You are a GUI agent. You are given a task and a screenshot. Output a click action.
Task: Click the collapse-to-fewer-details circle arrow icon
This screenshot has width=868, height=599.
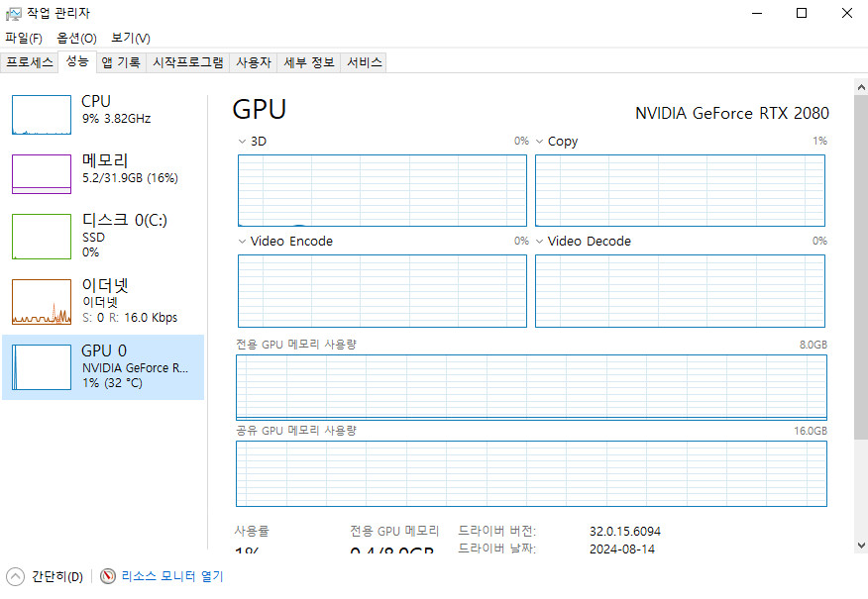tap(16, 576)
